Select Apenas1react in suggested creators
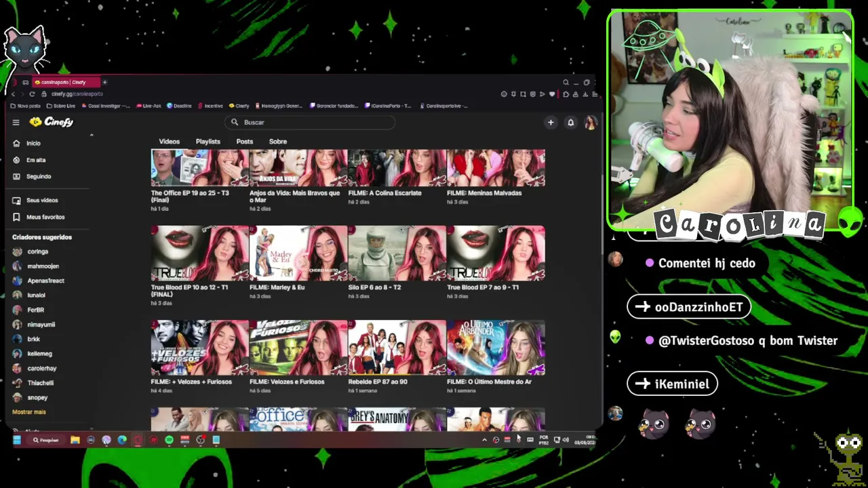Viewport: 868px width, 488px height. pos(45,281)
